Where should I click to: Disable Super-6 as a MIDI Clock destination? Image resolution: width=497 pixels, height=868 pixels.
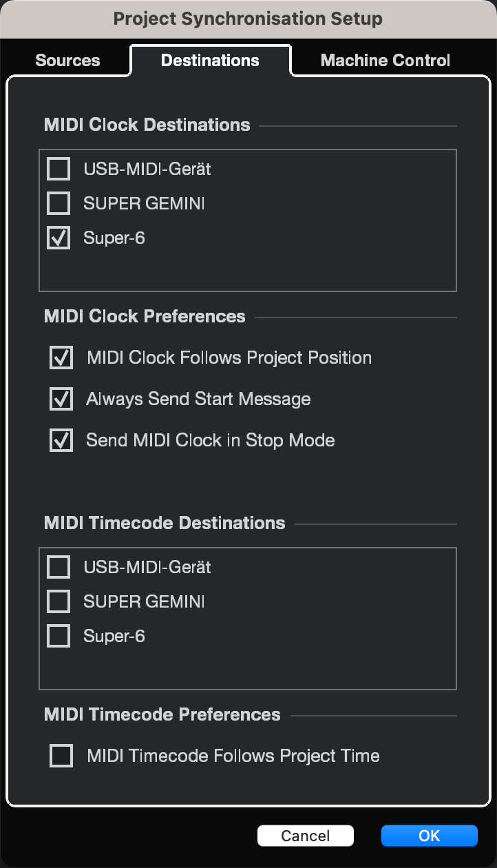point(59,237)
